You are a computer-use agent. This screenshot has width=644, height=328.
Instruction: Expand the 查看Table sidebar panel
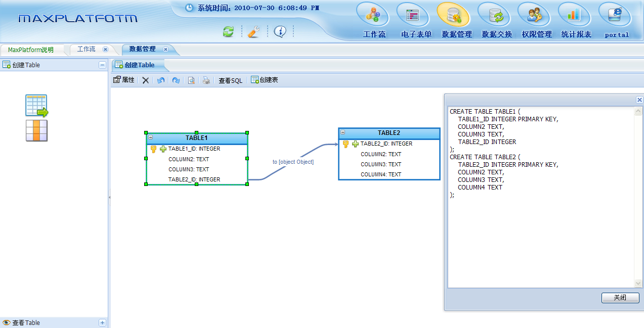[102, 322]
